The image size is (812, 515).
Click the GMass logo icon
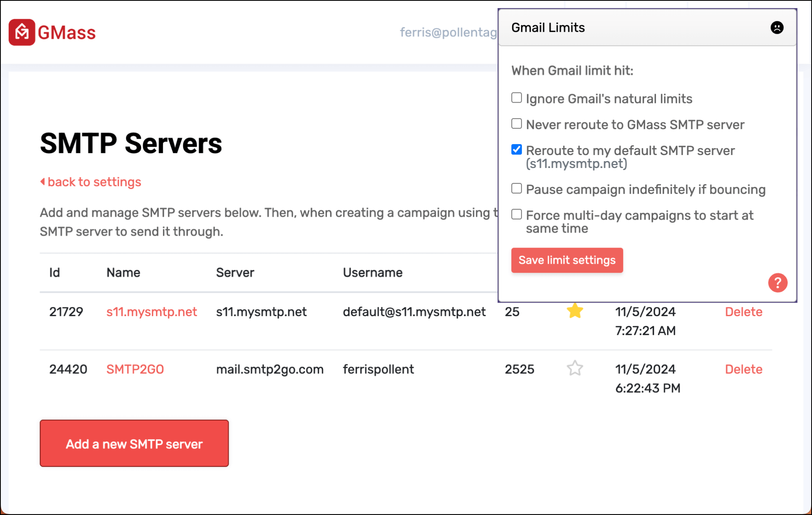point(22,32)
